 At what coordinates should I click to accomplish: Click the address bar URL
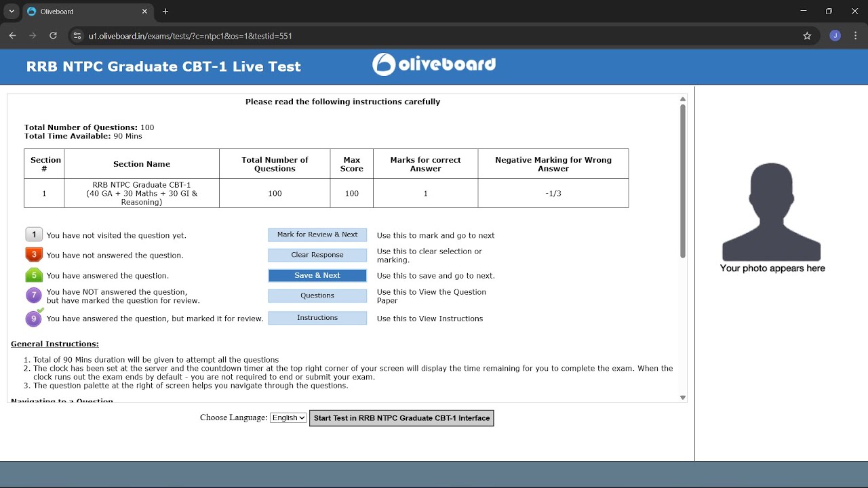click(x=191, y=36)
